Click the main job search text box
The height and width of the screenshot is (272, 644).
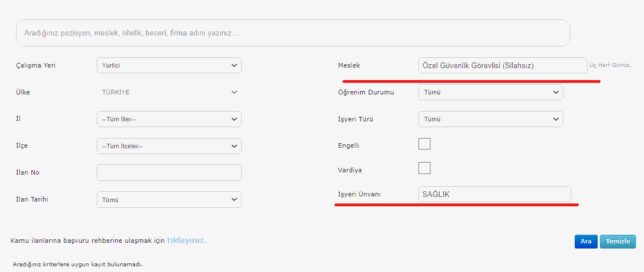click(x=293, y=33)
